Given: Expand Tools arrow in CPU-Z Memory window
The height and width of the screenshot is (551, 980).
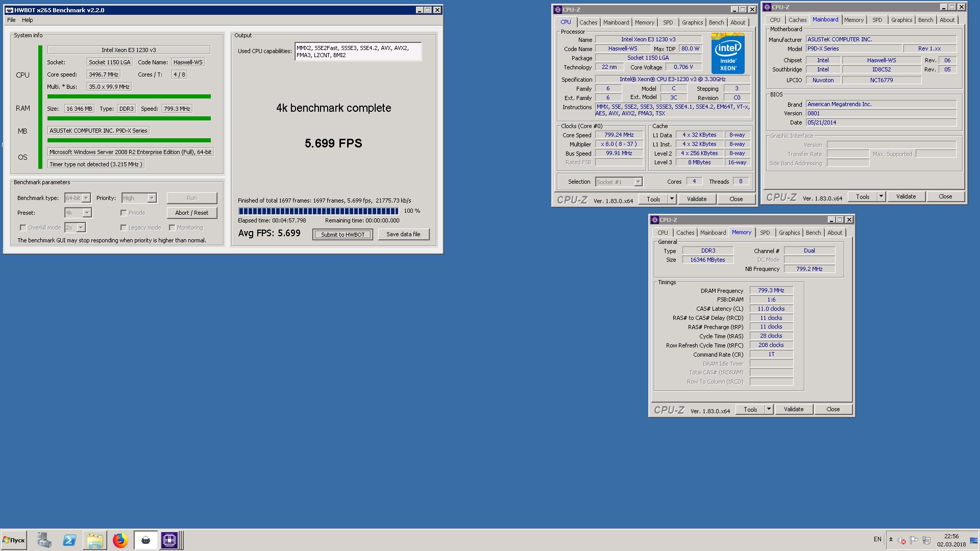Looking at the screenshot, I should click(x=769, y=409).
